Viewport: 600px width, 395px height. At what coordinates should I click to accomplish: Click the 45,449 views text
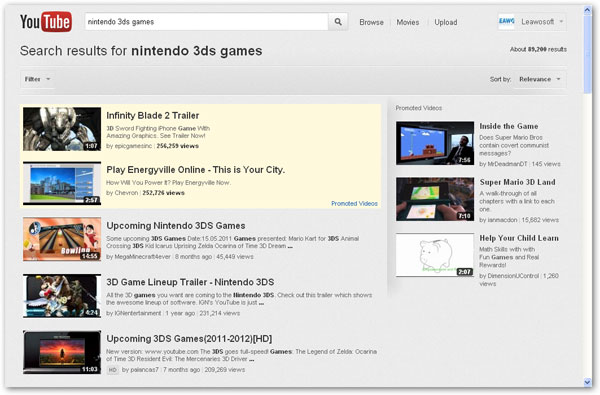click(x=235, y=257)
